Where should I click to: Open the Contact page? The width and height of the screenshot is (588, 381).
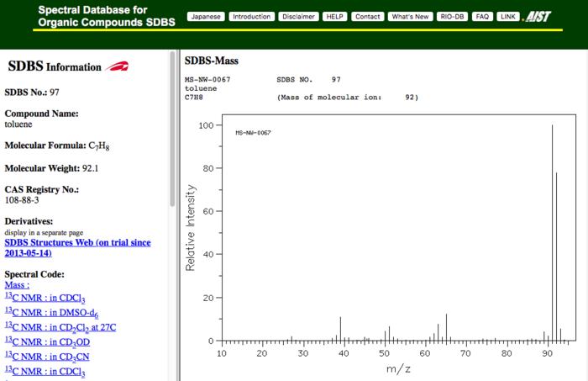367,16
